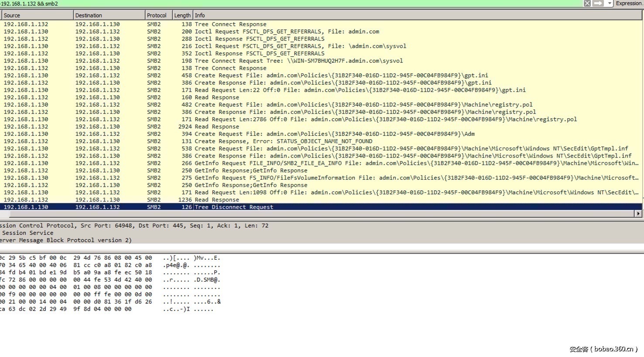Click the horizontal scrollbar right arrow
644x357 pixels.
(638, 214)
